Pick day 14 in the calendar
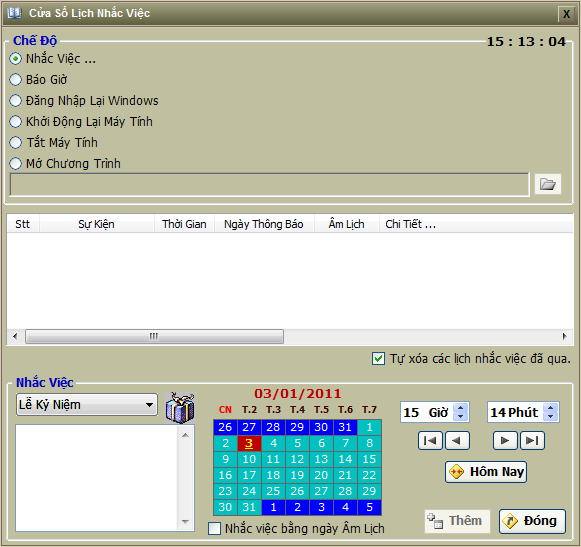Image resolution: width=581 pixels, height=547 pixels. [345, 459]
